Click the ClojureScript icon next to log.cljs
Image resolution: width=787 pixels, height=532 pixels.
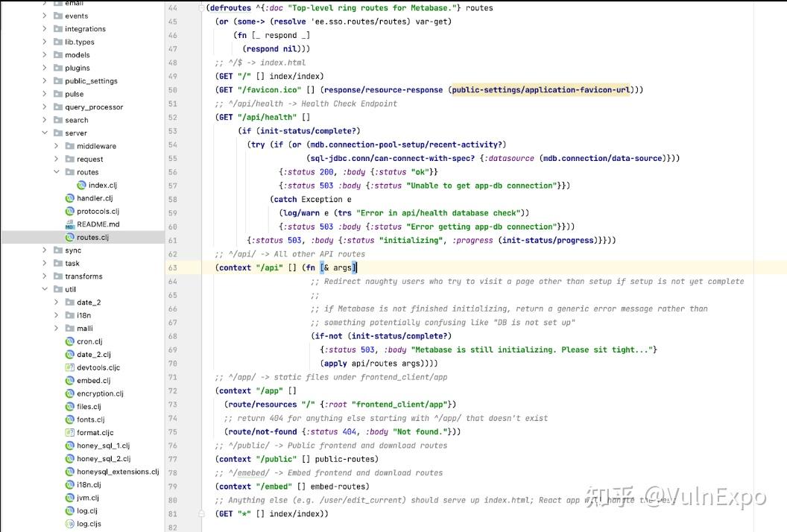[x=71, y=524]
